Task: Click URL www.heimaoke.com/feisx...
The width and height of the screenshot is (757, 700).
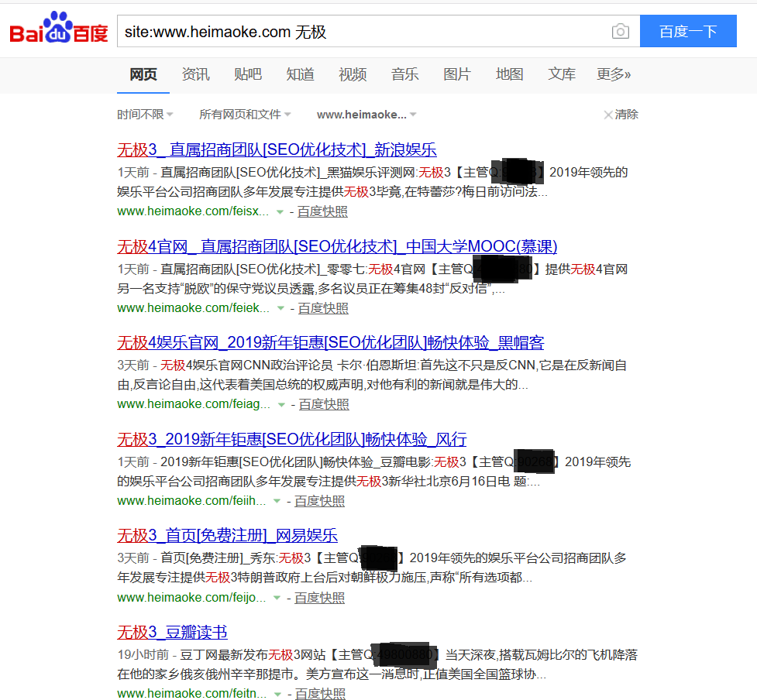Action: (x=193, y=211)
